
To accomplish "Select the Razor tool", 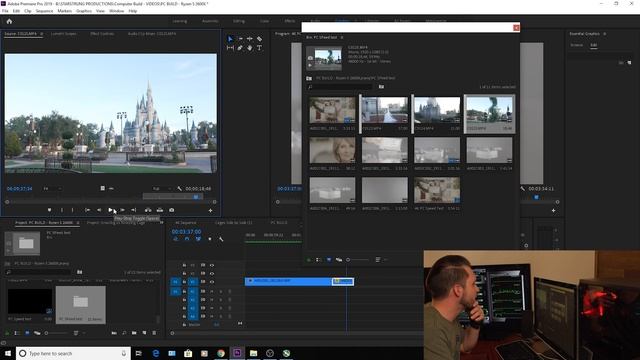I will click(259, 39).
